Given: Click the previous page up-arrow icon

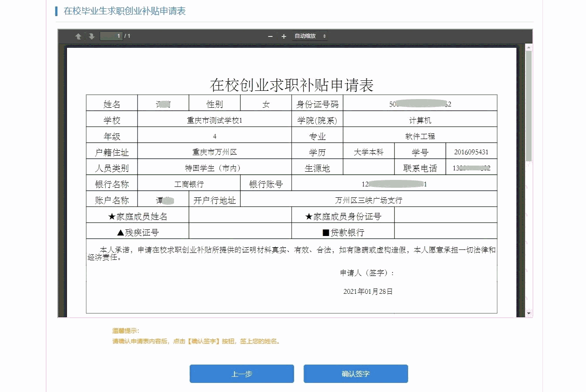Looking at the screenshot, I should click(78, 36).
